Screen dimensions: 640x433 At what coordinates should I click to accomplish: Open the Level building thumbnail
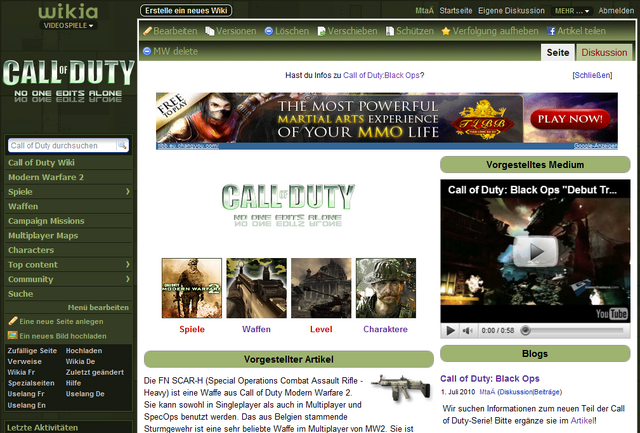click(321, 288)
